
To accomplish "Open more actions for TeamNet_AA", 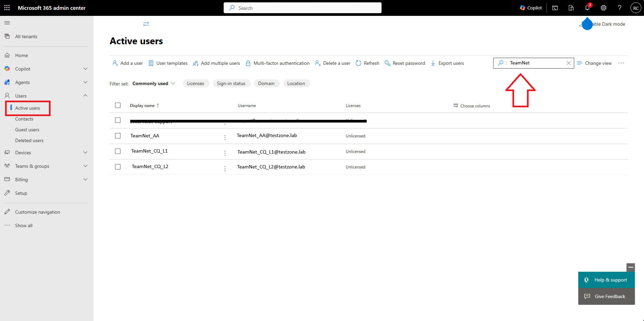I will 225,138.
